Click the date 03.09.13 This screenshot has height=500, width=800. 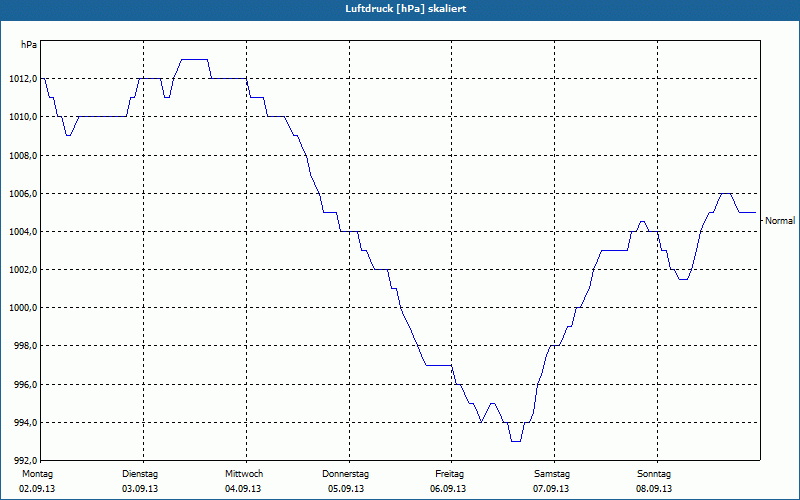(140, 489)
